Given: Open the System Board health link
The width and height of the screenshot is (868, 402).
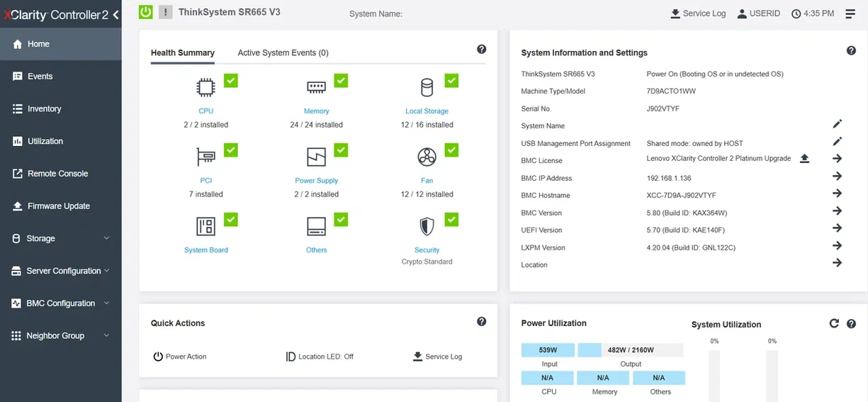Looking at the screenshot, I should coord(205,250).
